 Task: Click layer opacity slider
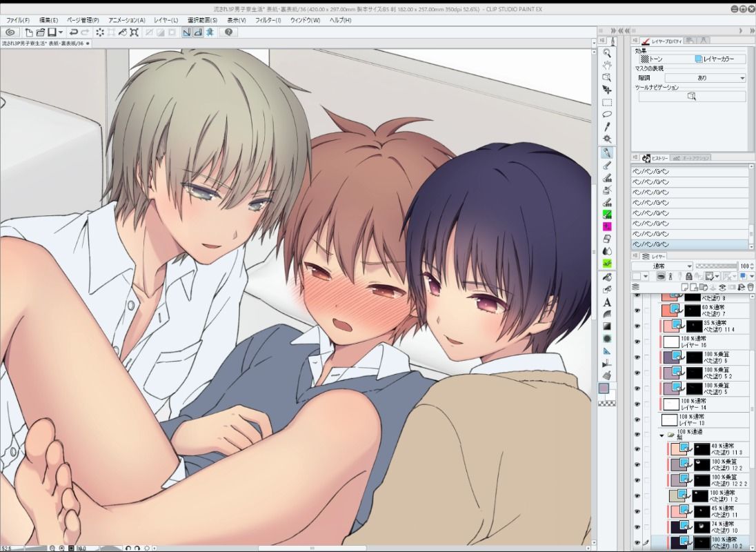[x=717, y=266]
